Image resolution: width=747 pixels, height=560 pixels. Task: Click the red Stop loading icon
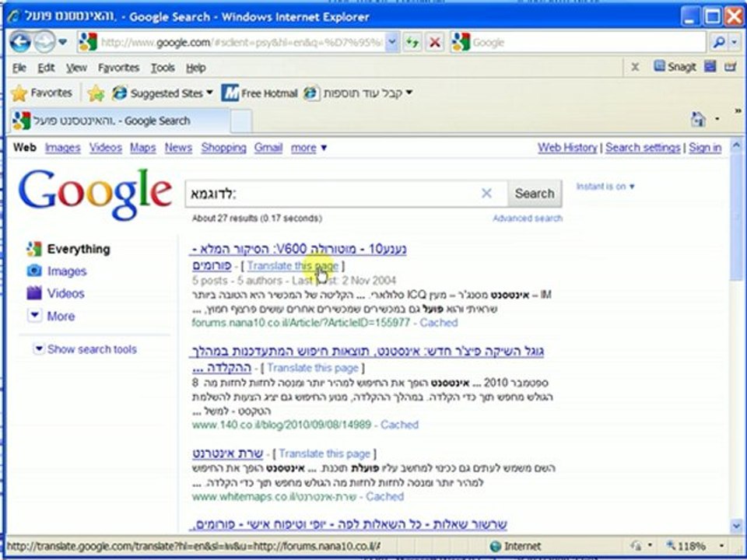coord(434,42)
